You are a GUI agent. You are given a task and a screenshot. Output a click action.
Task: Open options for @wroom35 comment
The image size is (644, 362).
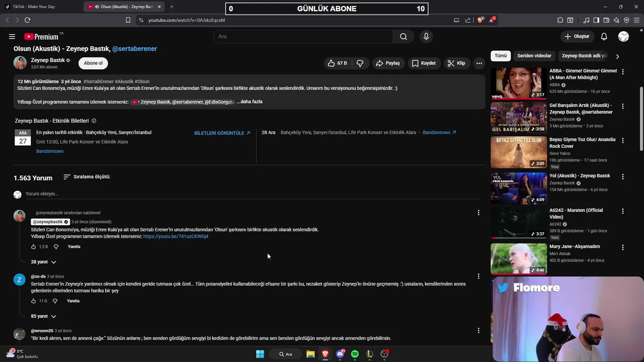tap(478, 330)
